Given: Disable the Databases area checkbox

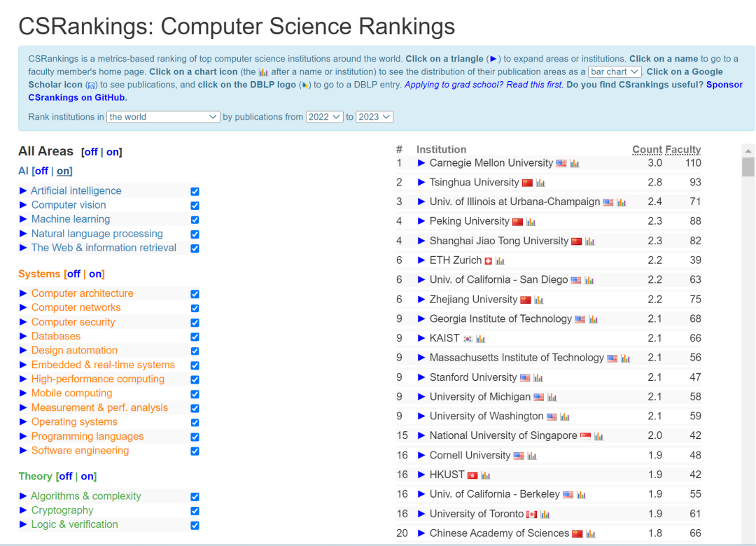Looking at the screenshot, I should 195,336.
